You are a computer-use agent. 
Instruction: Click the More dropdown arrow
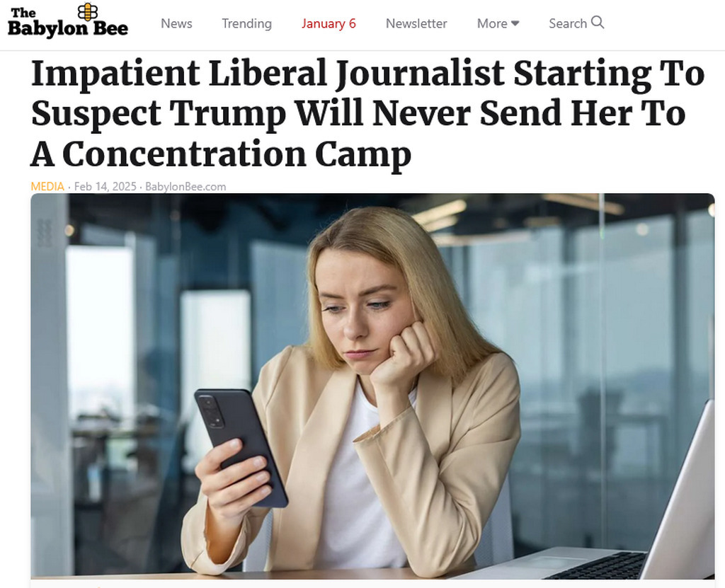(515, 23)
